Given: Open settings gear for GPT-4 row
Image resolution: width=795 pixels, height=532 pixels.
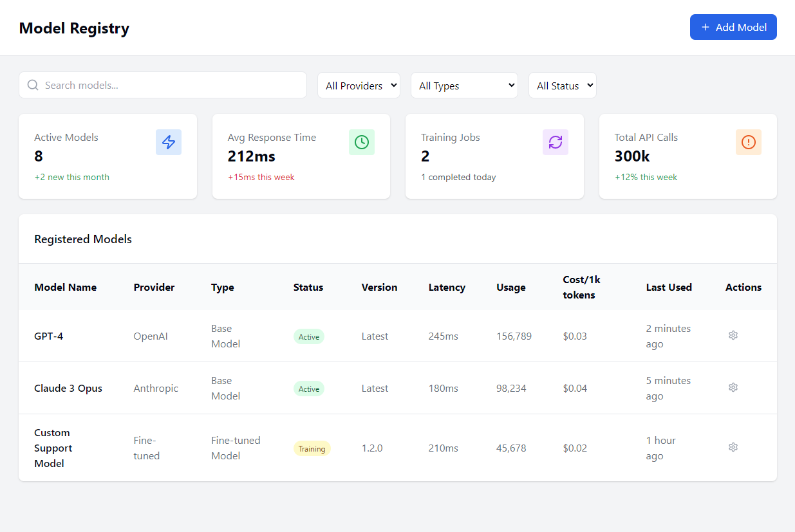Looking at the screenshot, I should pos(733,335).
